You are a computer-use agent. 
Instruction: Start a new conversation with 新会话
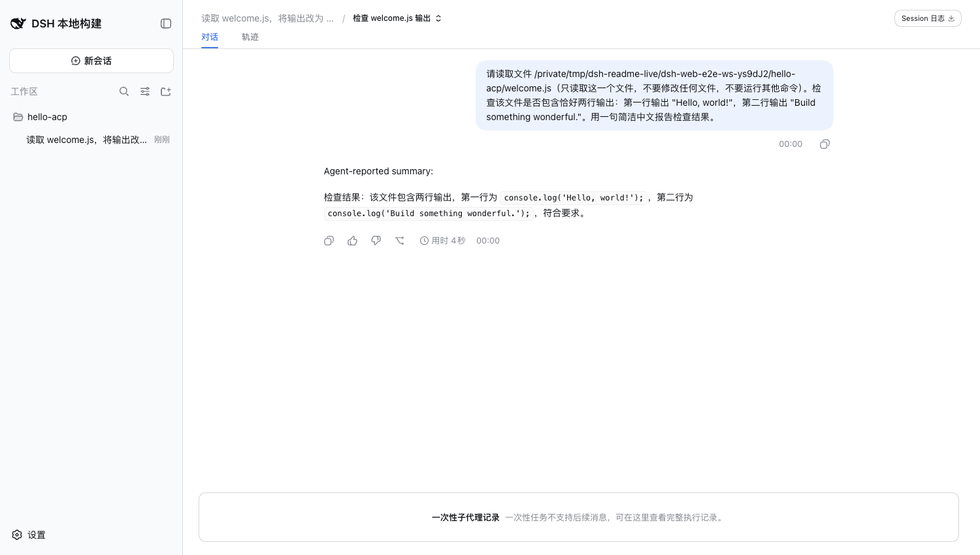pyautogui.click(x=91, y=61)
